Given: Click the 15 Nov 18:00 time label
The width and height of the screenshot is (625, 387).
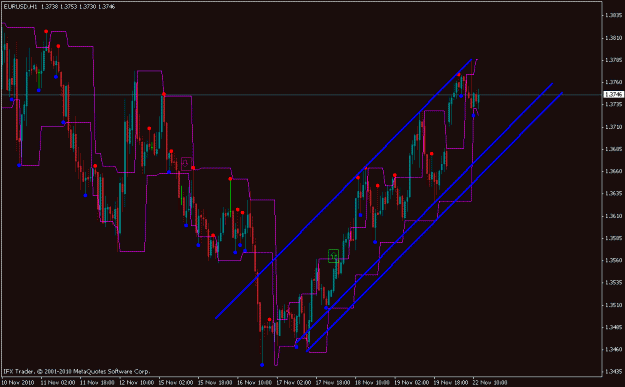Looking at the screenshot, I should pos(215,383).
